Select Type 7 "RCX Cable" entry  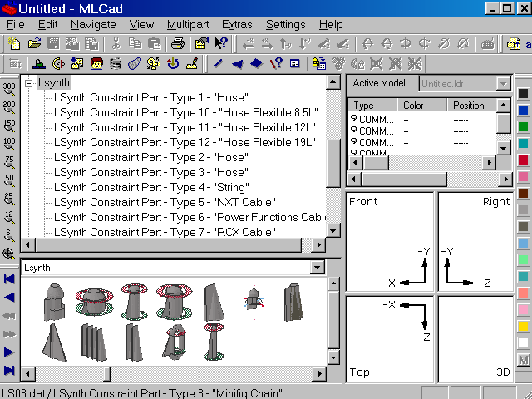(x=165, y=232)
